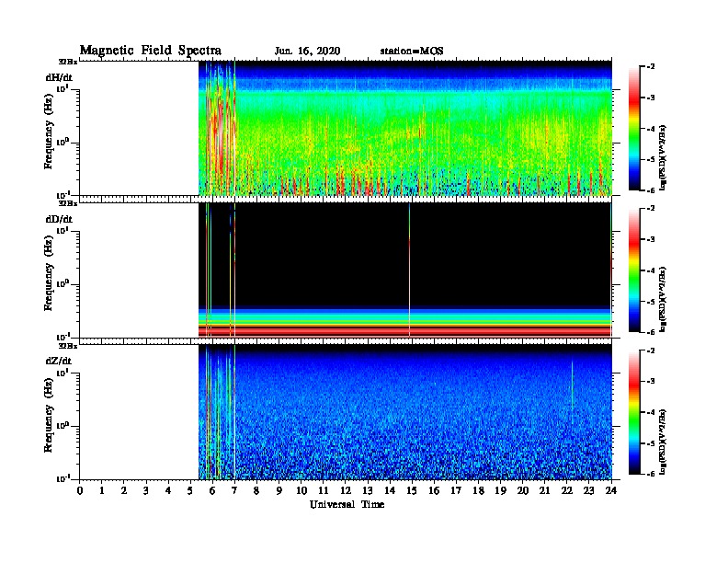
Task: Click hour tick label "12" on time axis
Action: pos(346,490)
